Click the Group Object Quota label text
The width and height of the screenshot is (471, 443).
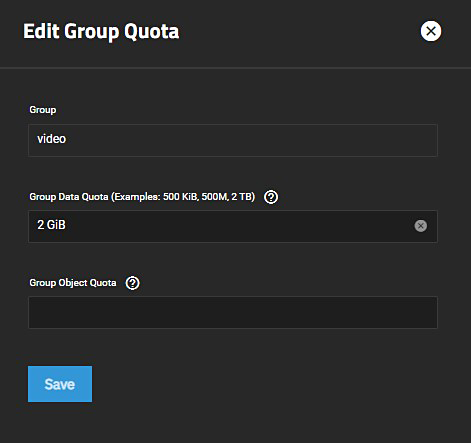pos(73,283)
